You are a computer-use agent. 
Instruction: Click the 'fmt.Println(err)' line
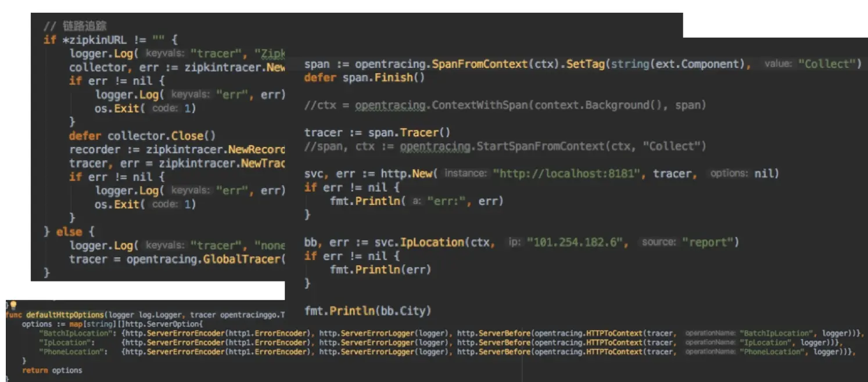(381, 269)
